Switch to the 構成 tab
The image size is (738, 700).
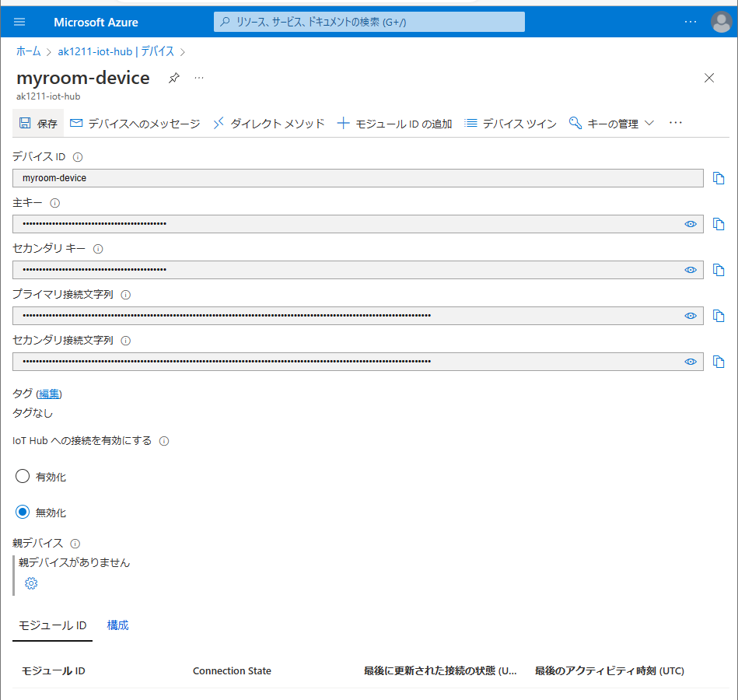point(118,625)
